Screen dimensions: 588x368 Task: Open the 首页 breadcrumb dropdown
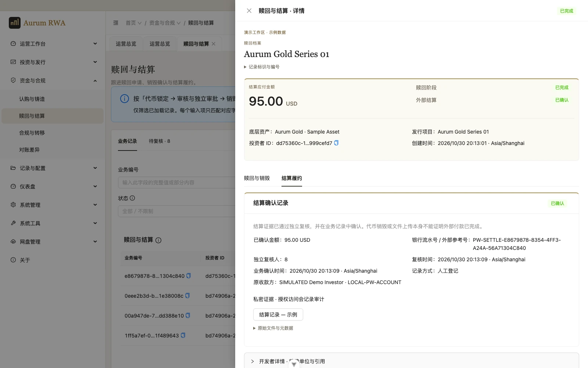[133, 23]
